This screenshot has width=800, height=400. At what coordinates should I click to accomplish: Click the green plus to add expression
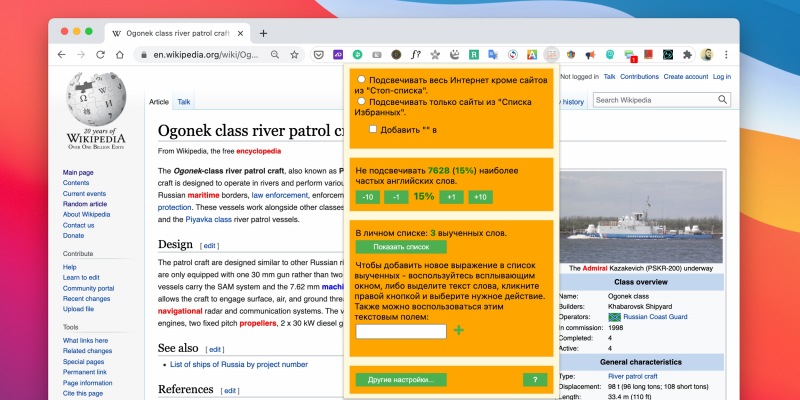(x=459, y=330)
